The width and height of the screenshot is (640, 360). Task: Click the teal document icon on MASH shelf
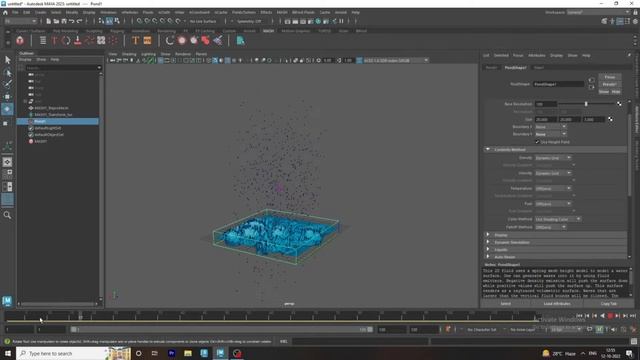click(x=240, y=40)
